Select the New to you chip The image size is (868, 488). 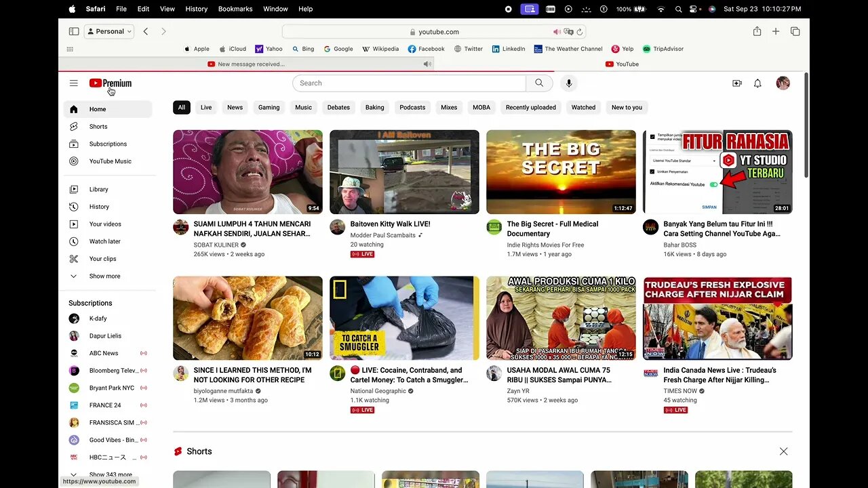pos(627,107)
